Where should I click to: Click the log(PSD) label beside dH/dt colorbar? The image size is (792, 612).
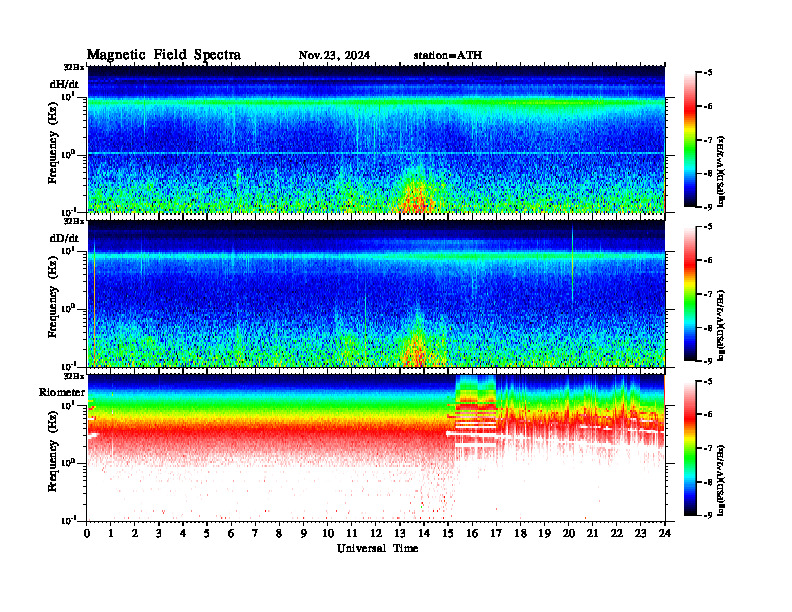(x=721, y=171)
